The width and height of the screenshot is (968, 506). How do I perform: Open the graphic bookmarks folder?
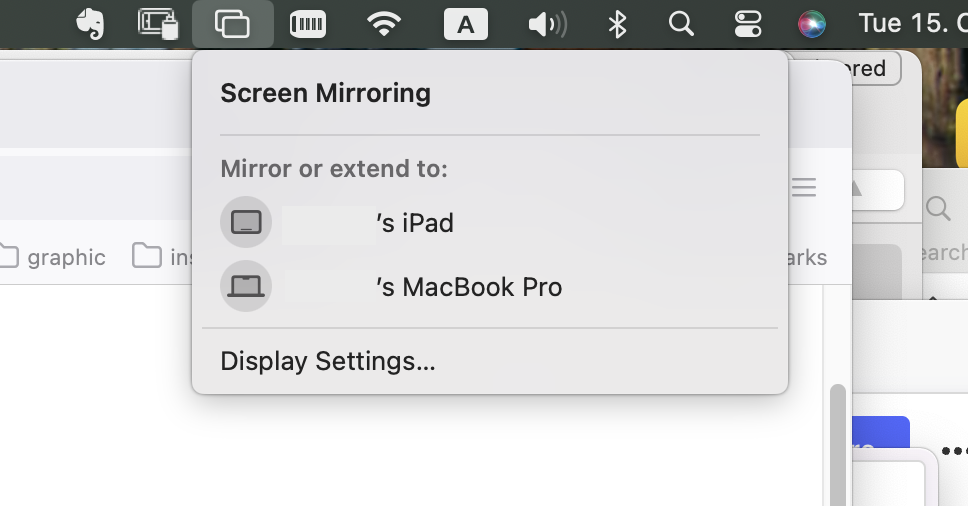click(53, 257)
